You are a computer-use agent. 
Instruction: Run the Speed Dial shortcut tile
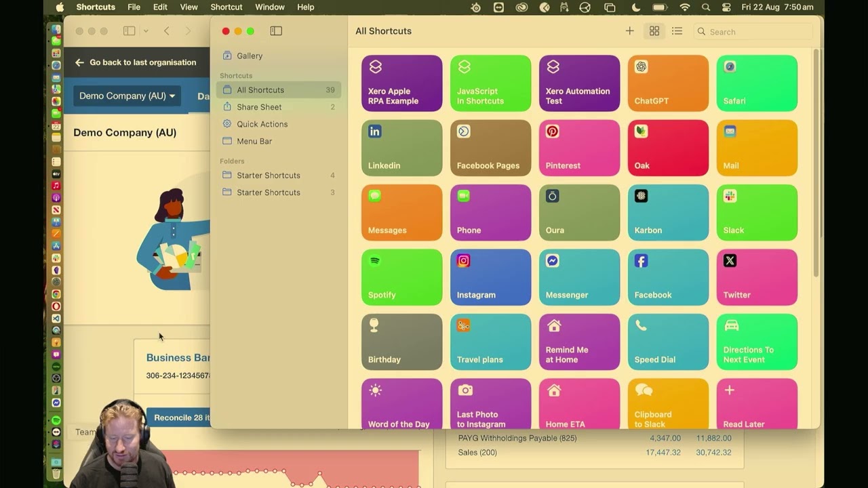pos(668,342)
